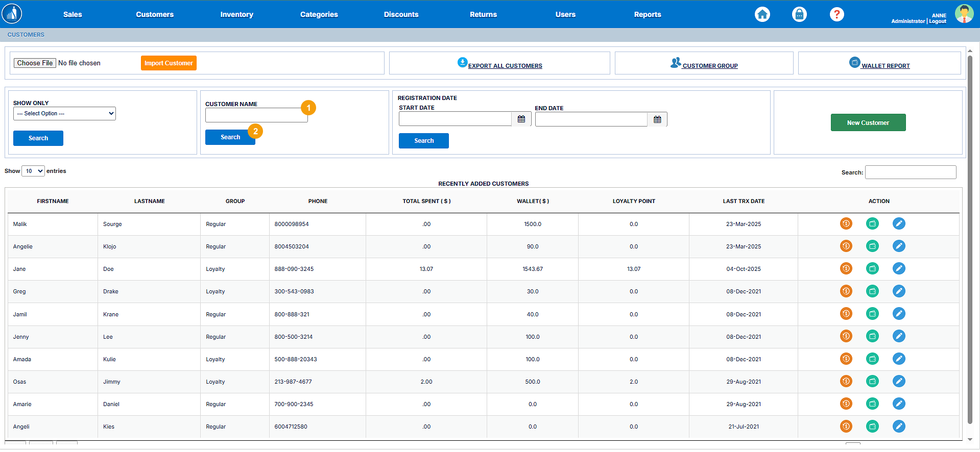Image resolution: width=980 pixels, height=452 pixels.
Task: Click the Choose File button
Action: 35,63
